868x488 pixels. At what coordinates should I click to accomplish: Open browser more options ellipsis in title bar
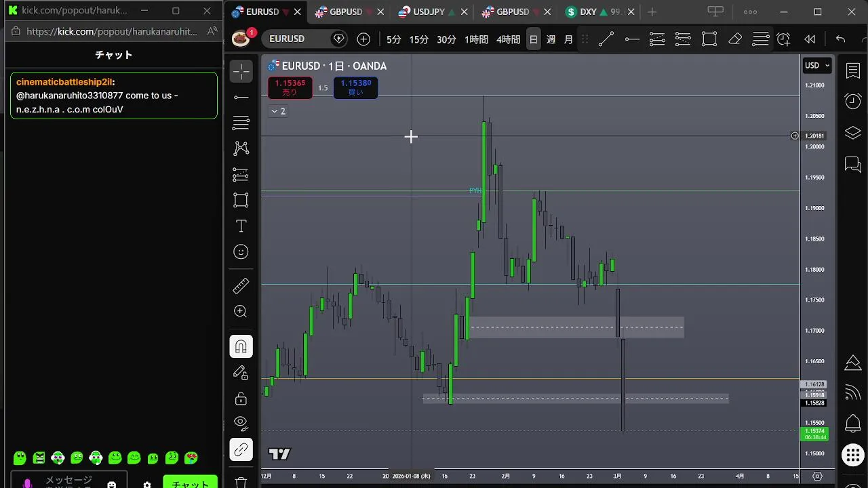pos(750,12)
